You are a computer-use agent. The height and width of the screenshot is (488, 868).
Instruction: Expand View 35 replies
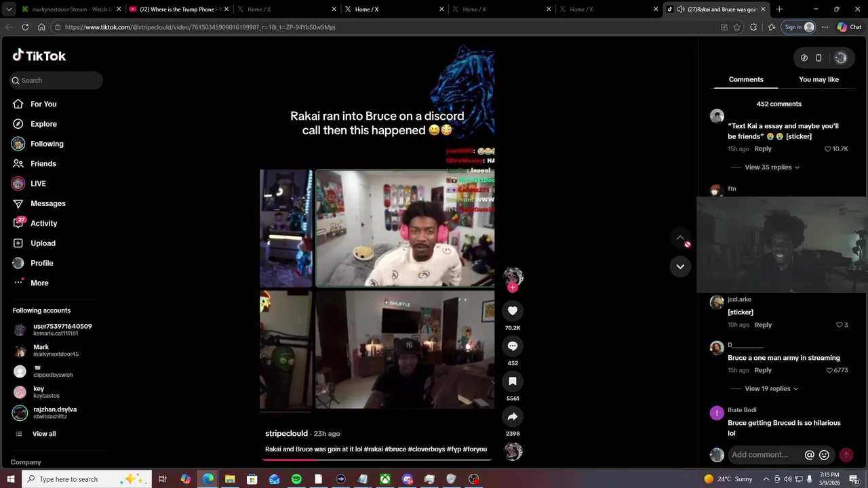pyautogui.click(x=772, y=167)
